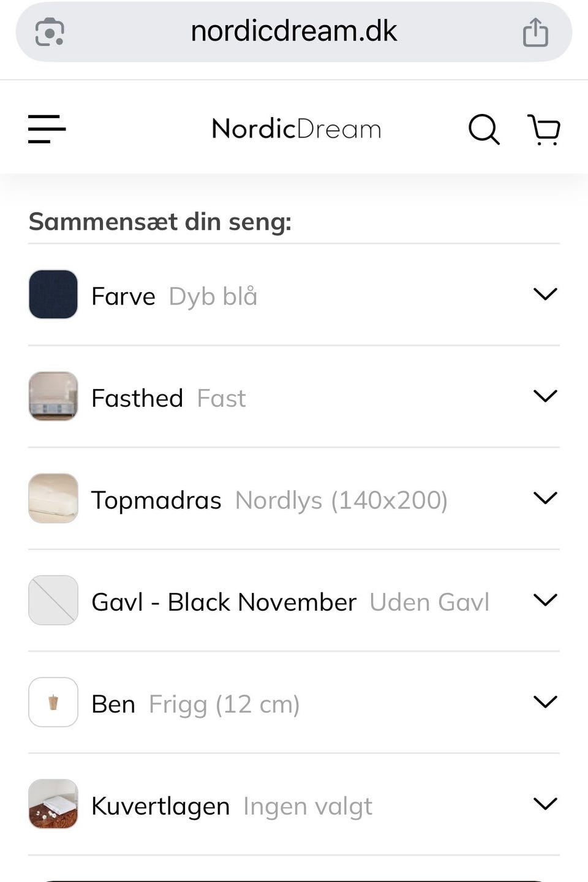Expand Gavl - Black November chevron
This screenshot has height=882, width=588.
(545, 600)
